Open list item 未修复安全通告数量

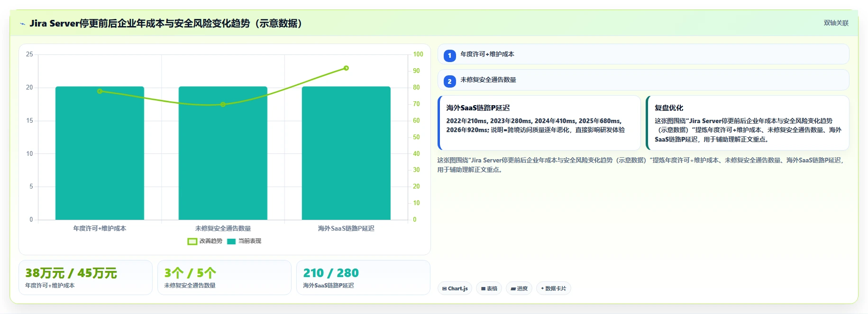[x=643, y=80]
